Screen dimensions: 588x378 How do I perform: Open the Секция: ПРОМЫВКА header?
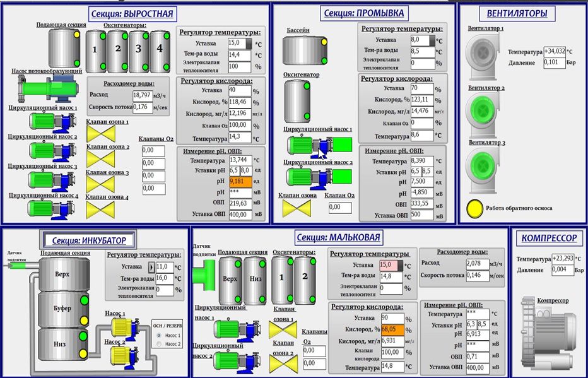tap(363, 13)
